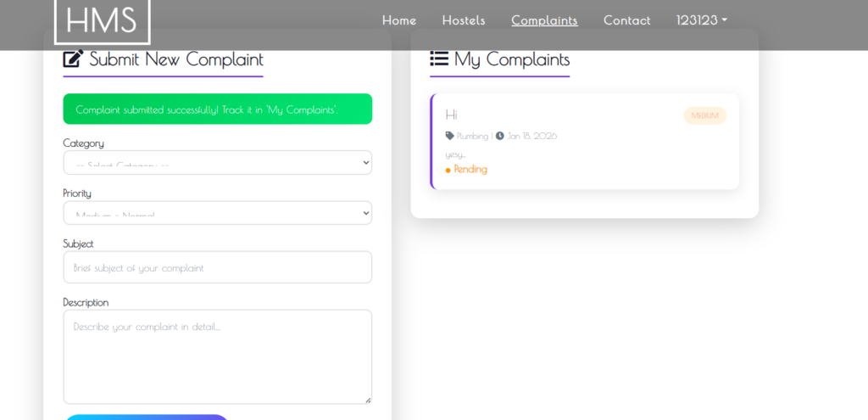Click into the Description text area
Screen dimensions: 868x420
click(x=218, y=357)
